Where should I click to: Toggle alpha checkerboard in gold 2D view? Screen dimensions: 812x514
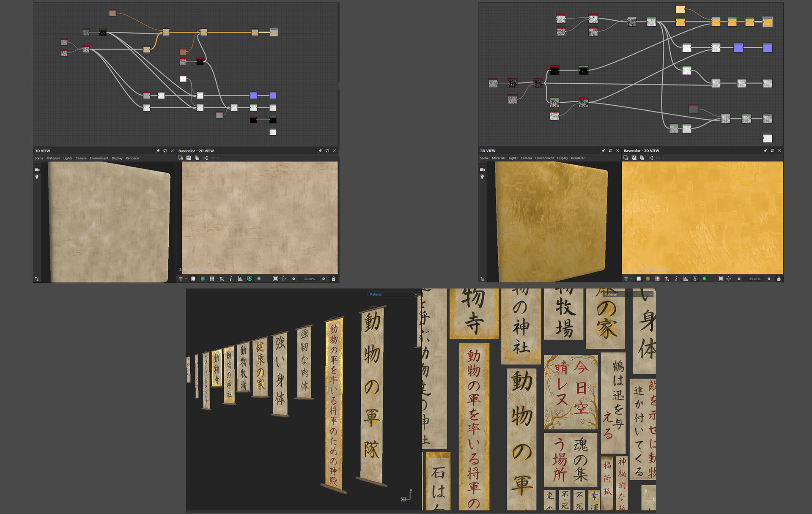click(x=639, y=279)
